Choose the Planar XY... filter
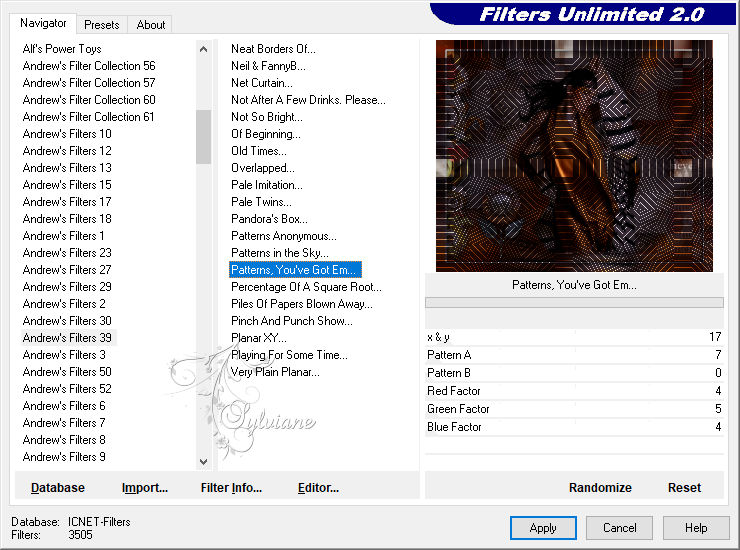 pos(259,338)
